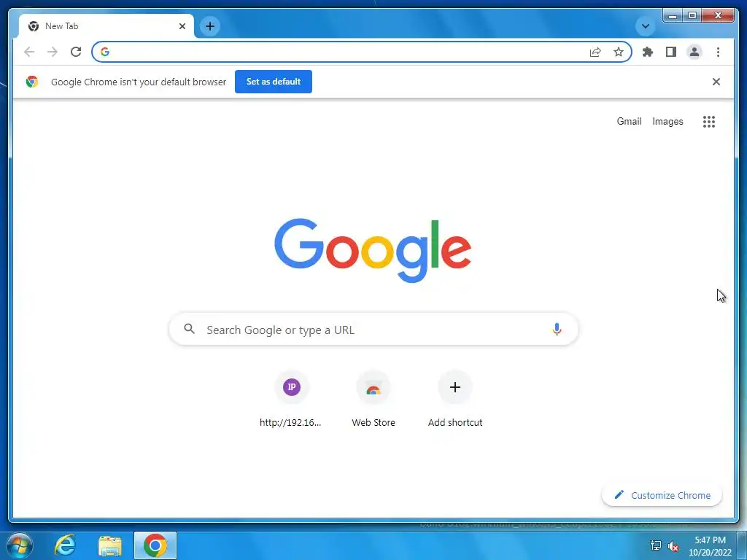
Task: Share this page via share icon
Action: click(595, 52)
